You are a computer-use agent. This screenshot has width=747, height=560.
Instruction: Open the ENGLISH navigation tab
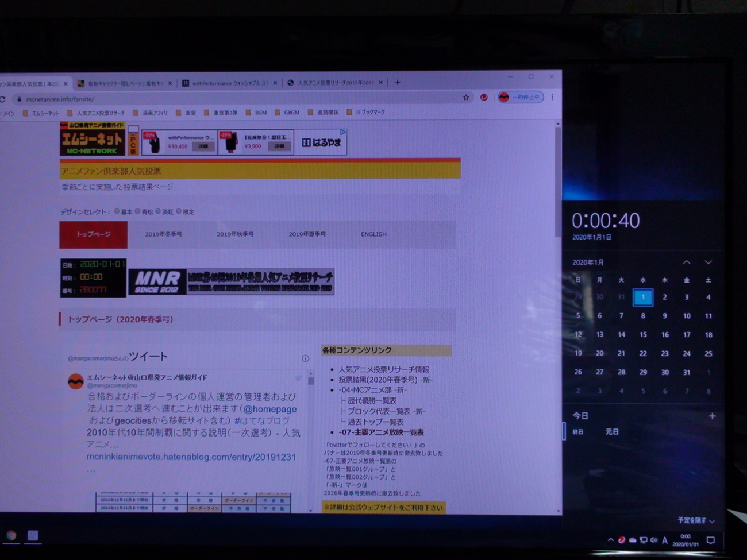click(x=373, y=234)
